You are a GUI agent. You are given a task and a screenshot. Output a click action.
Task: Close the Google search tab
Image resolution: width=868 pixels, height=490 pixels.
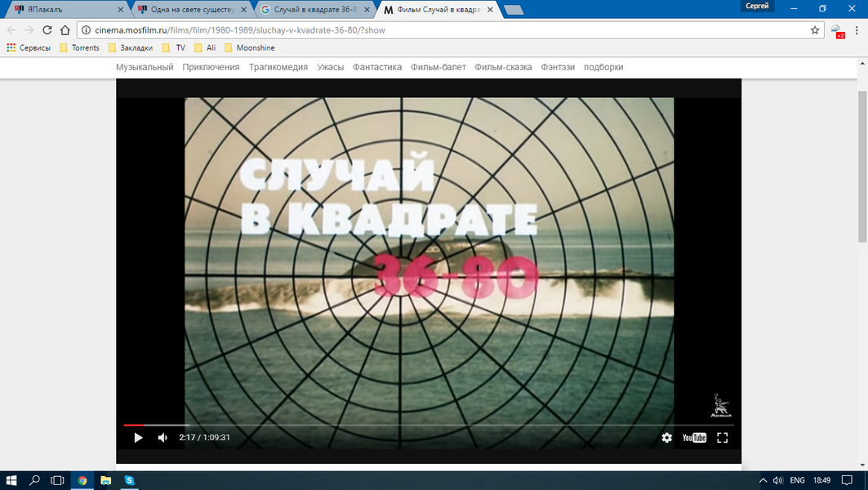[x=367, y=10]
